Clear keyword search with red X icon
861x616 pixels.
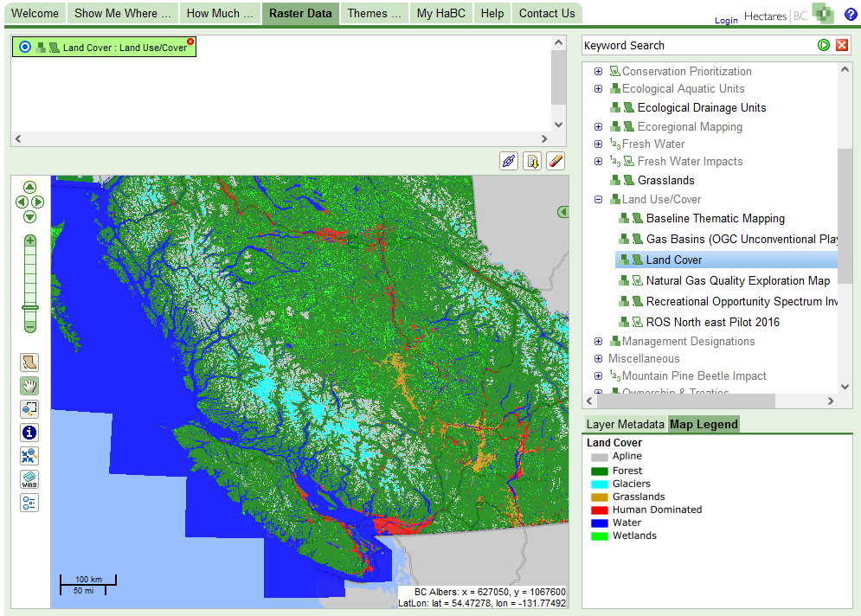tap(842, 45)
